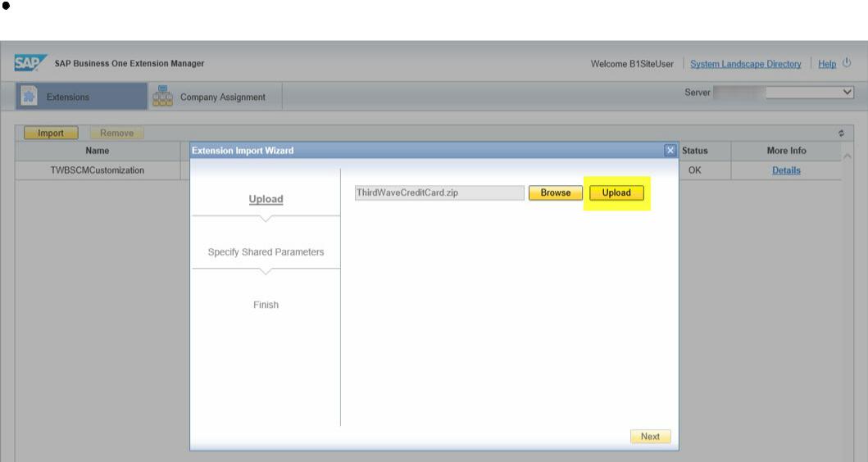Click the Company Assignment hierarchy icon

click(x=163, y=96)
